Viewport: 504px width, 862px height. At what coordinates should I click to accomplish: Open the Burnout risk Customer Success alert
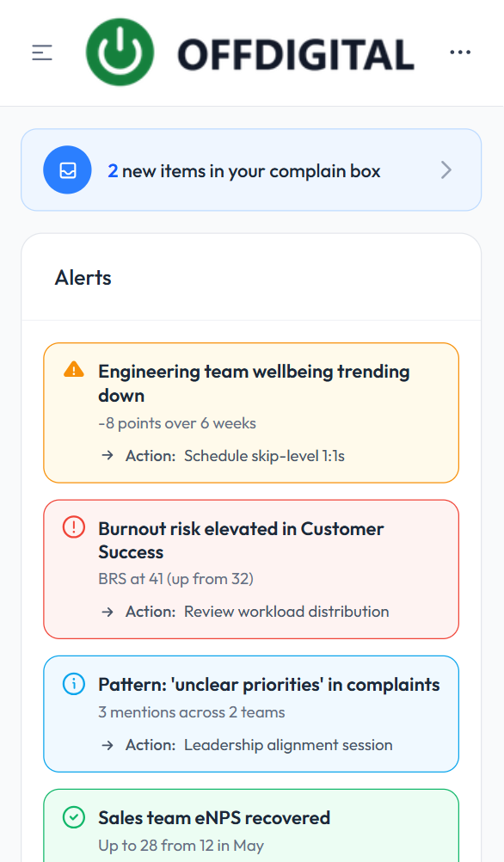250,569
